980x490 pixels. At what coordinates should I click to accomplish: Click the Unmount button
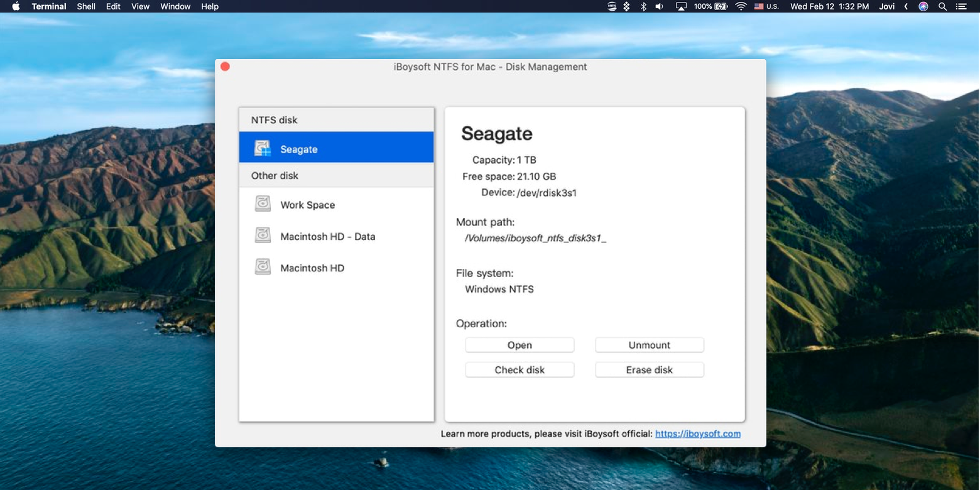(650, 345)
